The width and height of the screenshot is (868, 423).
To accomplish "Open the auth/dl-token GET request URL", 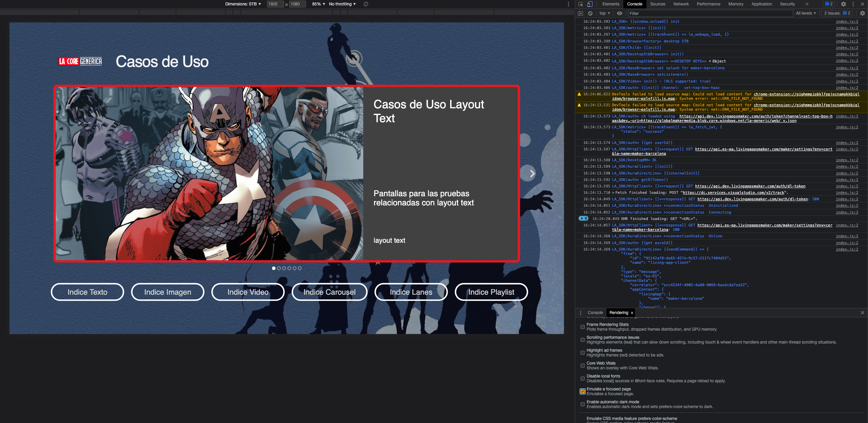I will coord(750,186).
